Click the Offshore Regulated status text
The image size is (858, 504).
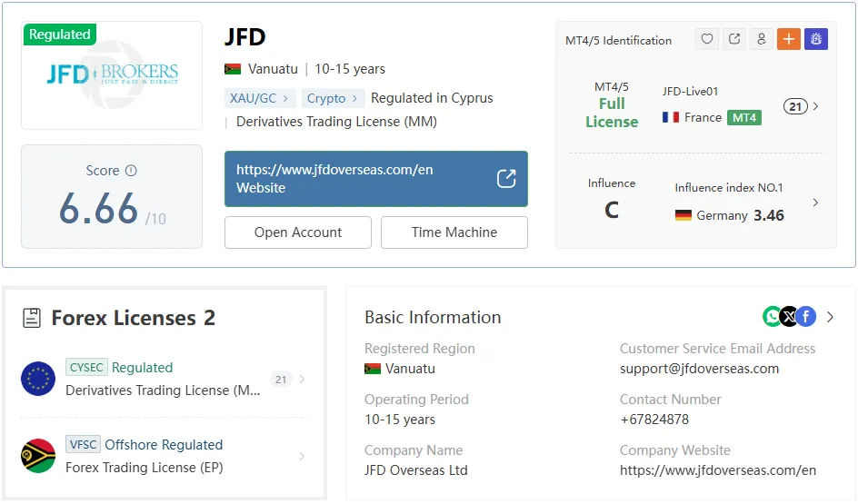[x=164, y=444]
